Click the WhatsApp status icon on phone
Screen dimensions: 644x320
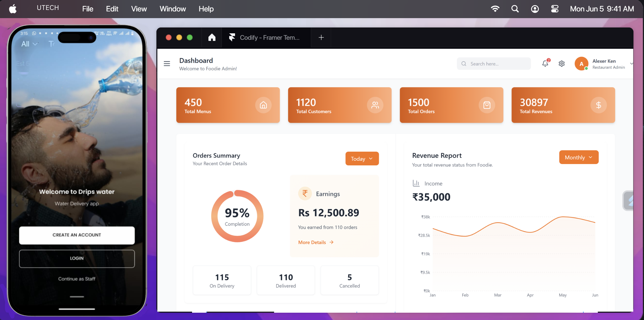point(34,33)
